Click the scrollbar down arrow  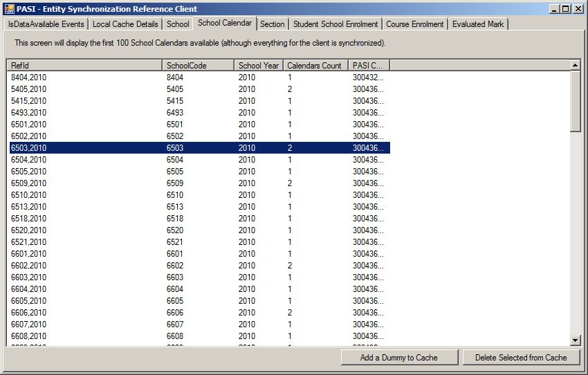576,340
